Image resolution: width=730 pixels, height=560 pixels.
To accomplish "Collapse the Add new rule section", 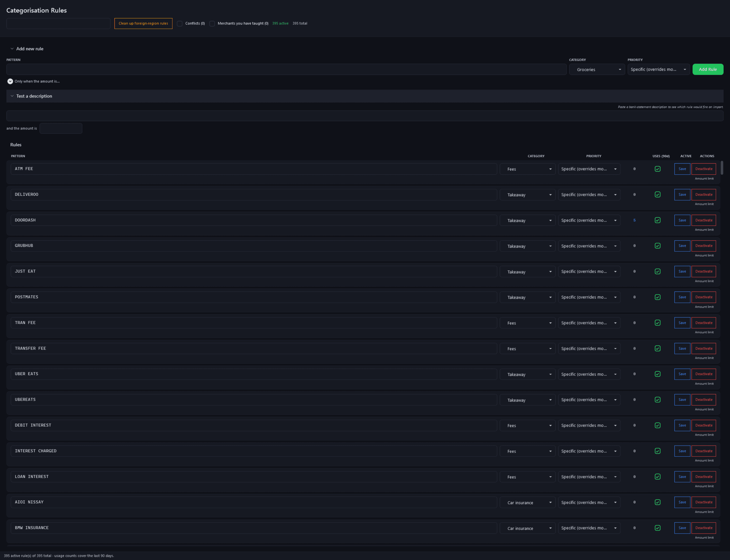I will [x=27, y=49].
